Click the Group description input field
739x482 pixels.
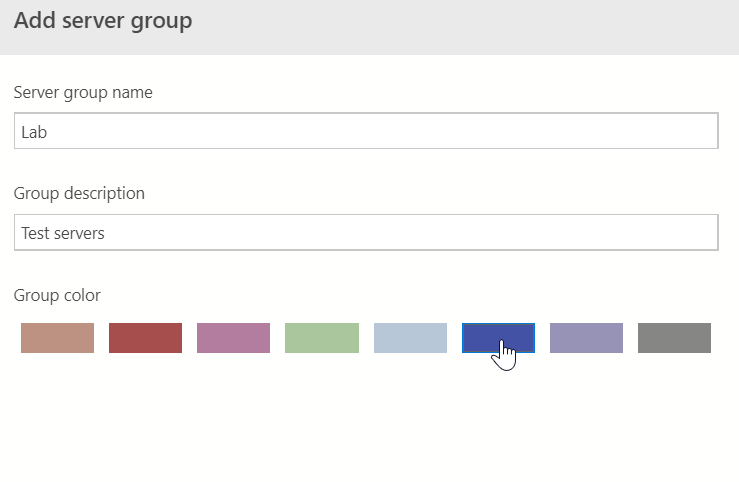(x=366, y=233)
